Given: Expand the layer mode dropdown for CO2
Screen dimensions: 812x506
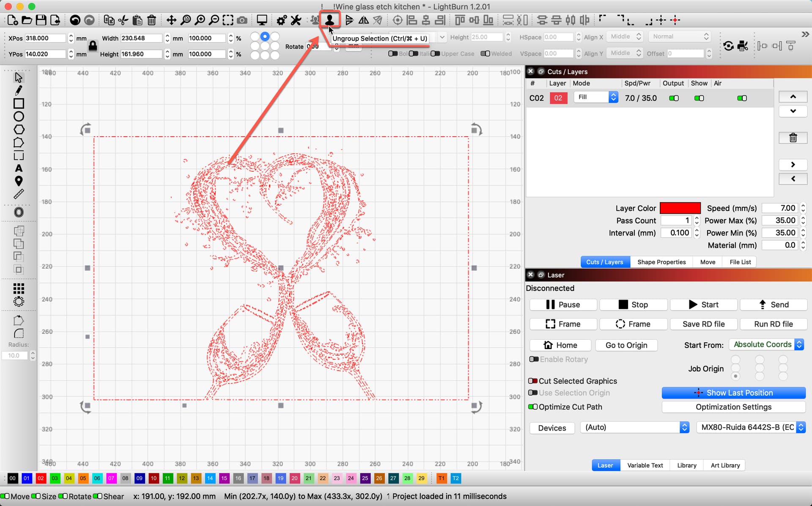Looking at the screenshot, I should 612,97.
